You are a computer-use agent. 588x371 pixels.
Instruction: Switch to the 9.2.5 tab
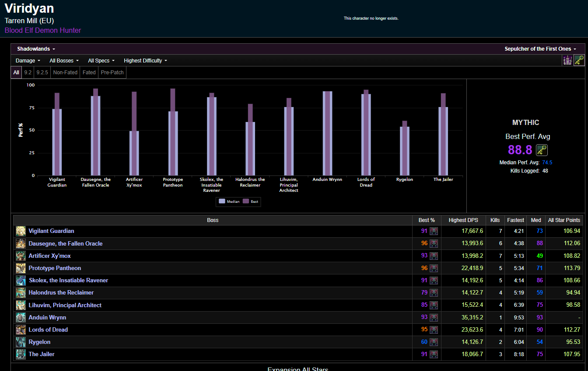pos(42,73)
